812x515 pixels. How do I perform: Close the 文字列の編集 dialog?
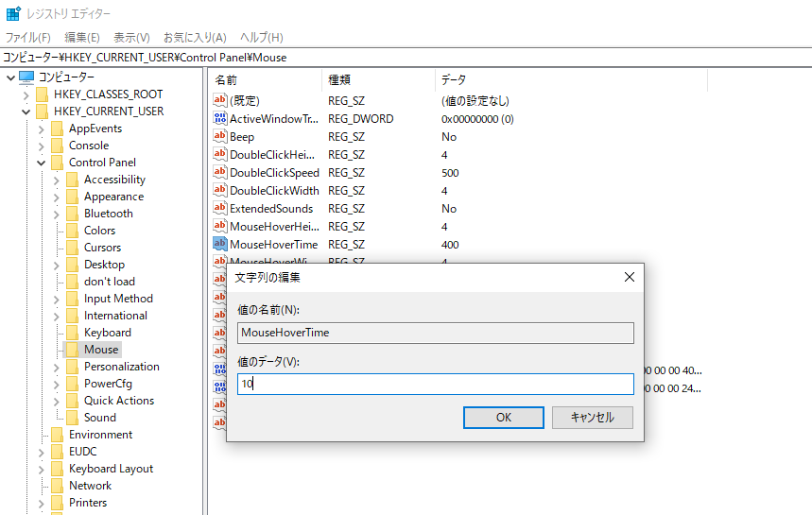pyautogui.click(x=630, y=277)
